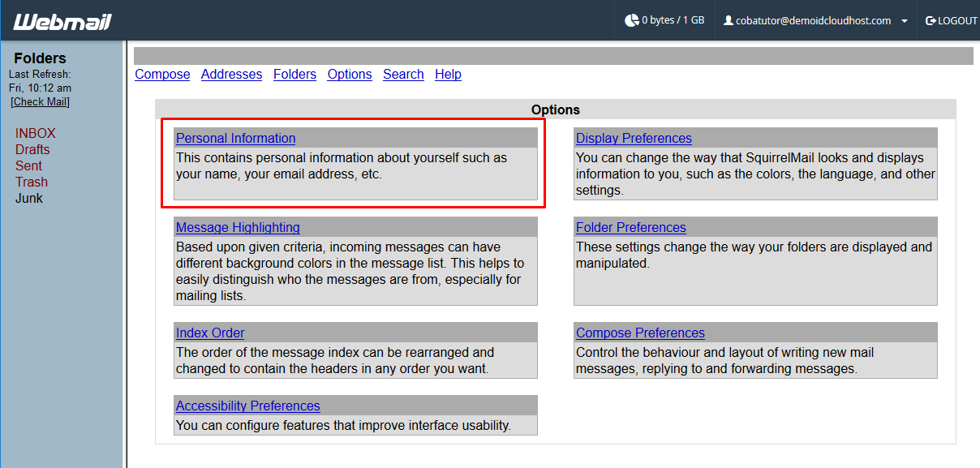Viewport: 980px width, 468px height.
Task: Open the Trash folder
Action: [x=31, y=182]
